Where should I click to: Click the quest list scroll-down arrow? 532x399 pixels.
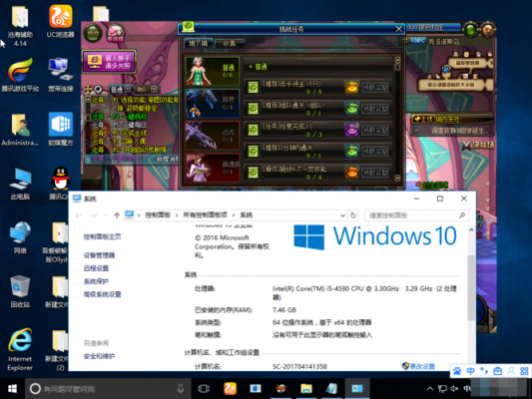click(397, 178)
